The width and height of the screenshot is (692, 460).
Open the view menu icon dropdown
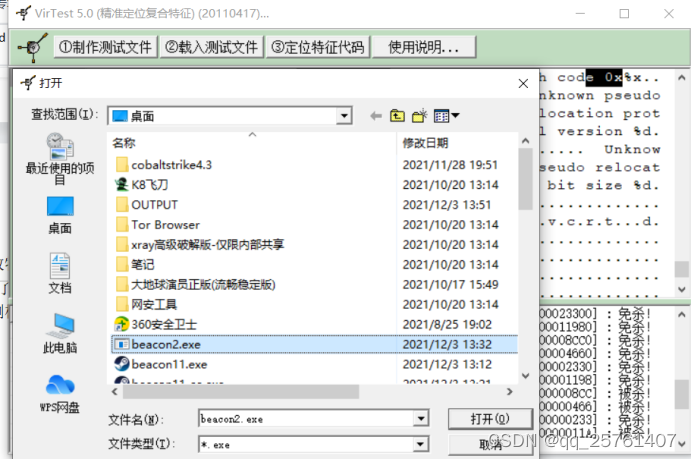446,116
